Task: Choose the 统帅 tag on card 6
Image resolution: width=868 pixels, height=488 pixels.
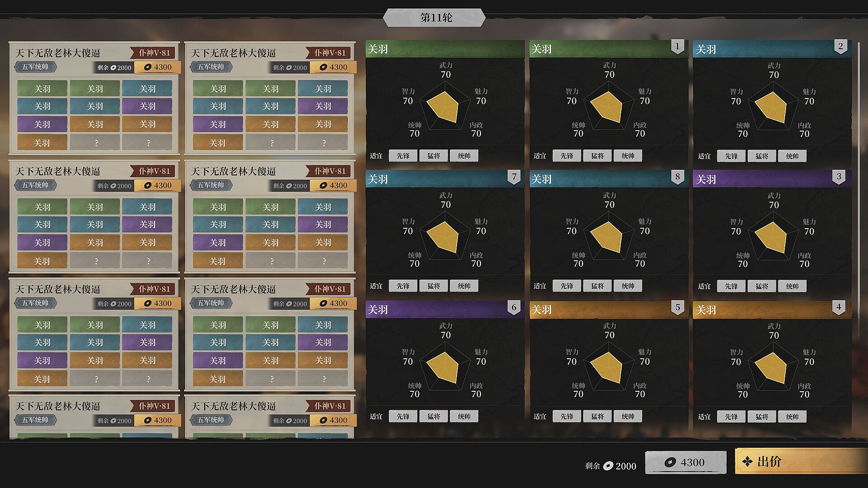Action: (x=464, y=416)
